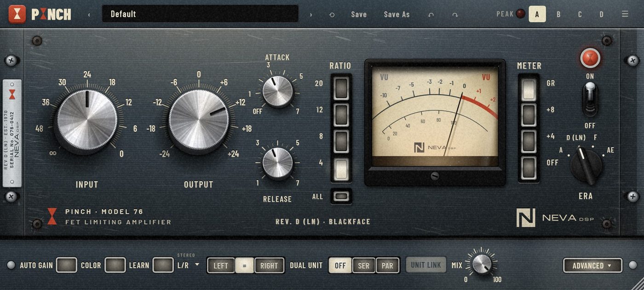The width and height of the screenshot is (644, 290).
Task: Click the REV. D (LN) · BLACKFACE text
Action: point(323,221)
